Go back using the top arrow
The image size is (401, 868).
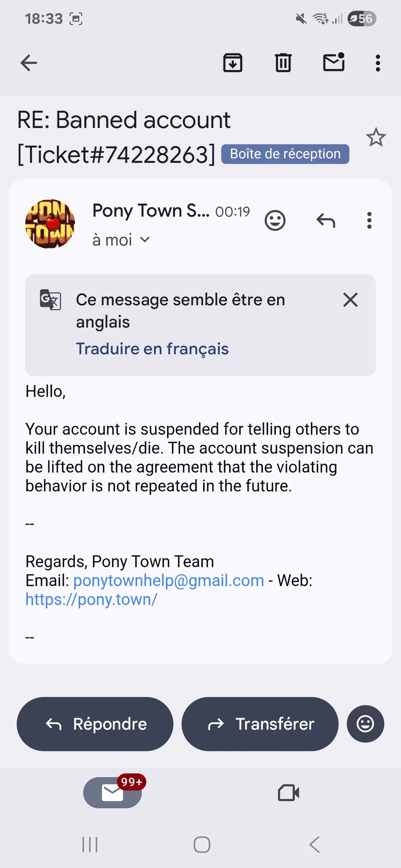(29, 63)
